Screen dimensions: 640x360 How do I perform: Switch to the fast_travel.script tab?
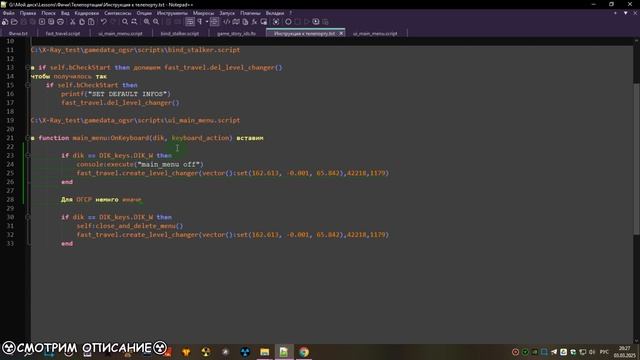click(63, 33)
